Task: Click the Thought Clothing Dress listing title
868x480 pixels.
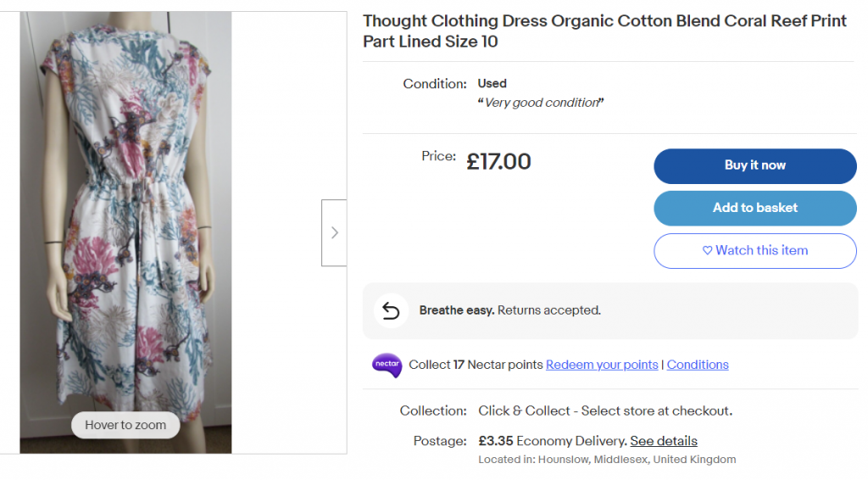Action: 604,31
